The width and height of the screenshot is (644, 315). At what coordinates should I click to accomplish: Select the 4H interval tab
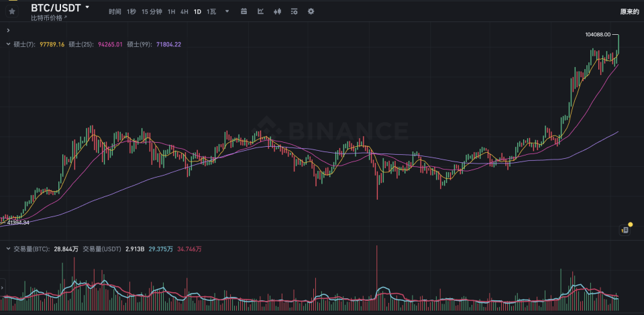(x=184, y=12)
